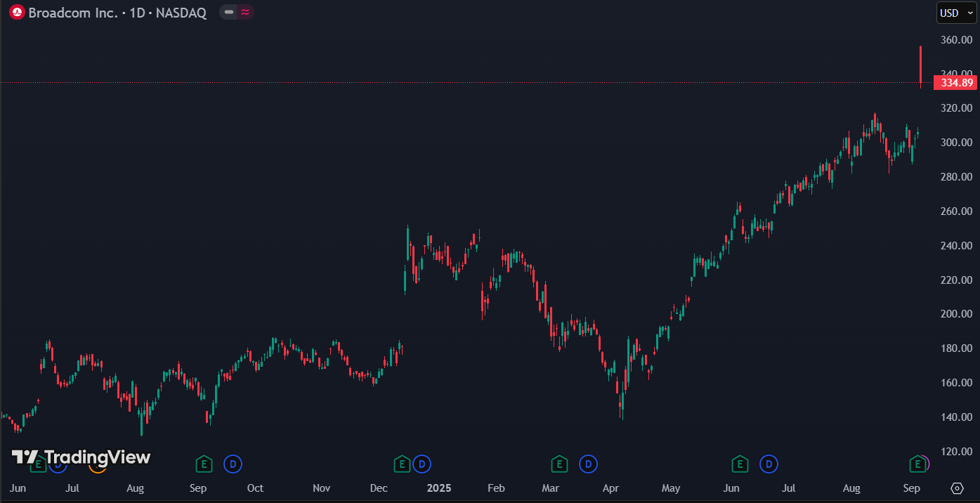The image size is (980, 503).
Task: Click the 260.00 price axis label
Action: coord(956,211)
